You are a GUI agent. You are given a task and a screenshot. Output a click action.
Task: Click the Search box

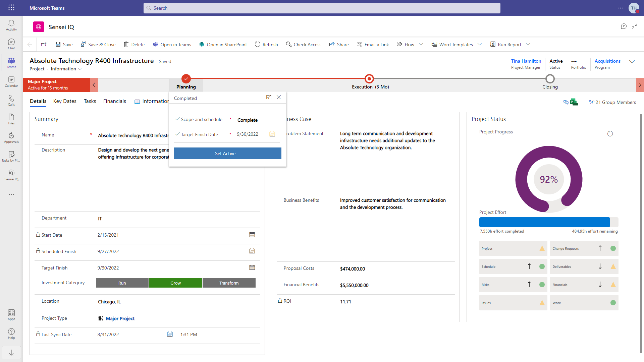click(x=322, y=8)
